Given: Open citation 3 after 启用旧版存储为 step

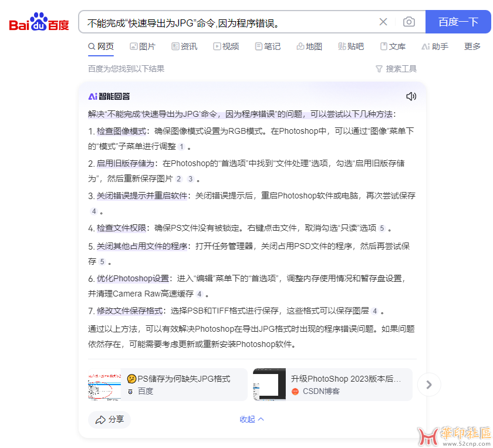Looking at the screenshot, I should [191, 179].
